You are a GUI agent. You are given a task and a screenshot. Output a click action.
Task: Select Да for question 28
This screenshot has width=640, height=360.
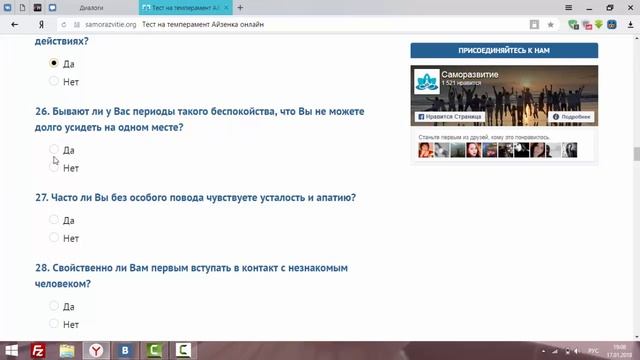pyautogui.click(x=53, y=305)
